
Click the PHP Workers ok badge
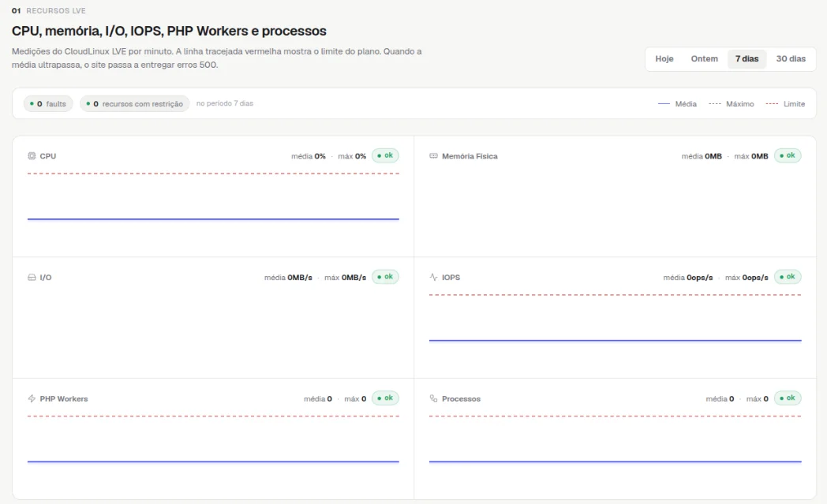point(385,398)
